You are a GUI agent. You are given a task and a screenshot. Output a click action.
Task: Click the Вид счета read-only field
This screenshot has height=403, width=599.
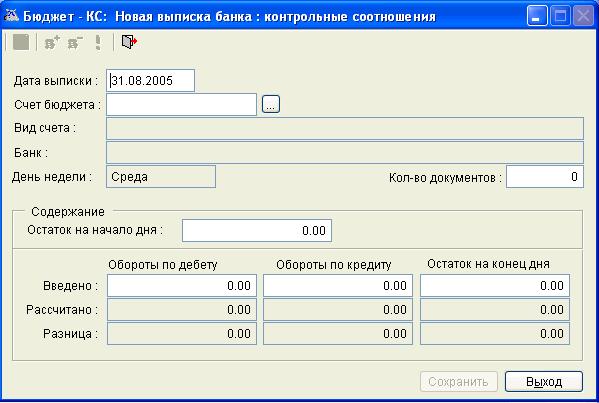(345, 128)
